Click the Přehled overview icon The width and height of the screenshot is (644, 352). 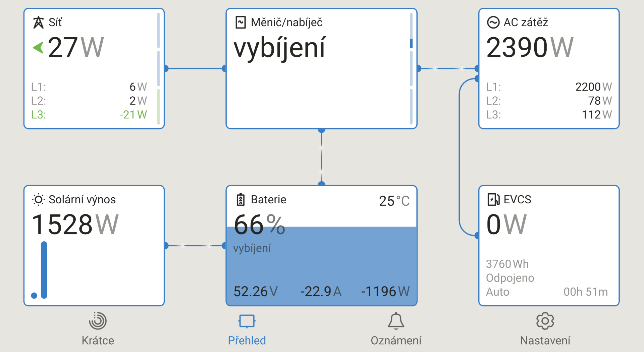click(x=247, y=321)
